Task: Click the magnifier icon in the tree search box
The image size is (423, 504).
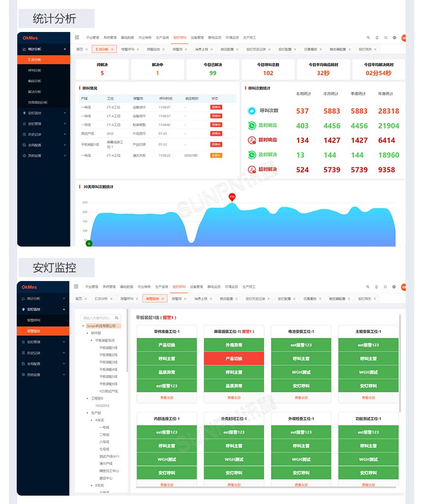Action: point(117,317)
